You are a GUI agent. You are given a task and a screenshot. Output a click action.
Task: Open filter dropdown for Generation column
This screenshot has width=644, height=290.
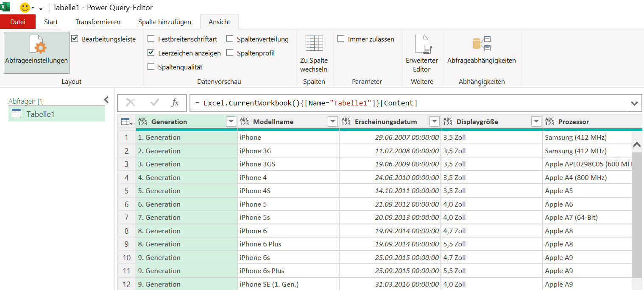(x=231, y=122)
